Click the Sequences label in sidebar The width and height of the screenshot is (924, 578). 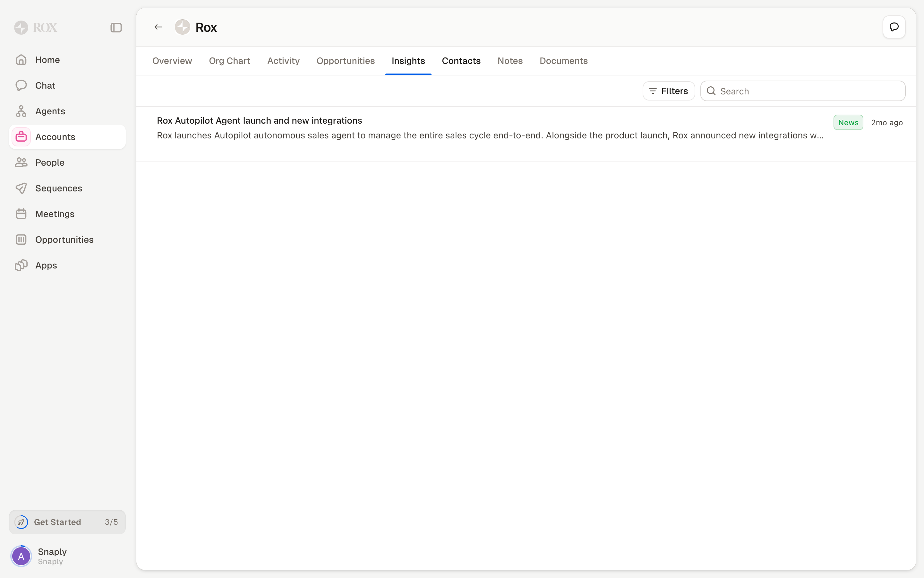pos(59,188)
